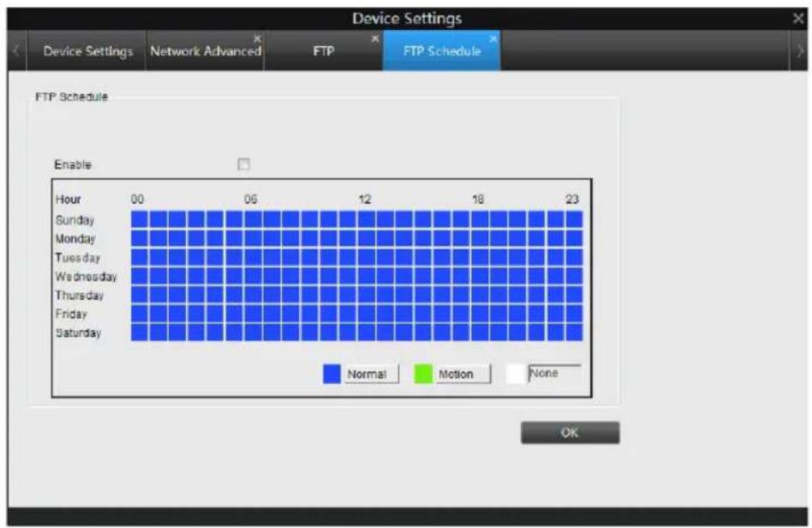
Task: Click the Wednesday row label
Action: point(86,276)
